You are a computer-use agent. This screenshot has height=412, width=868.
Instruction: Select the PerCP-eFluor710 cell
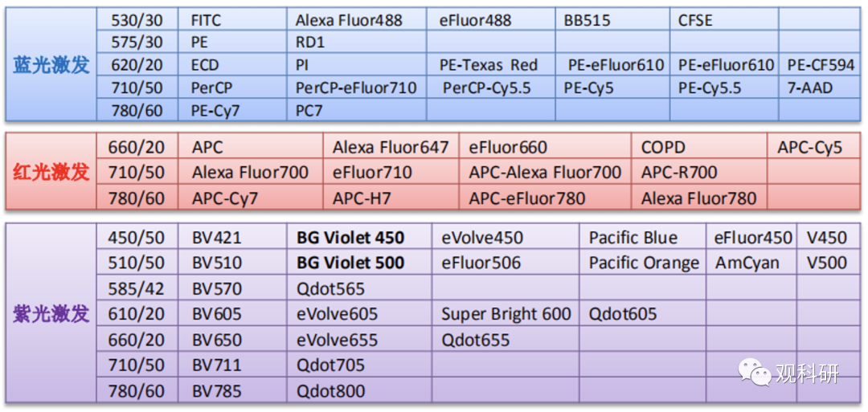click(356, 88)
